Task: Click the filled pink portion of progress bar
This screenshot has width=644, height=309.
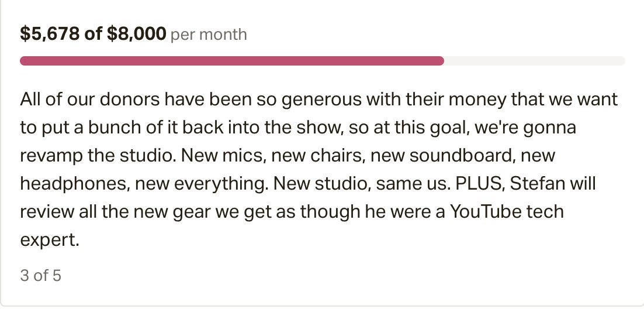Action: click(232, 61)
